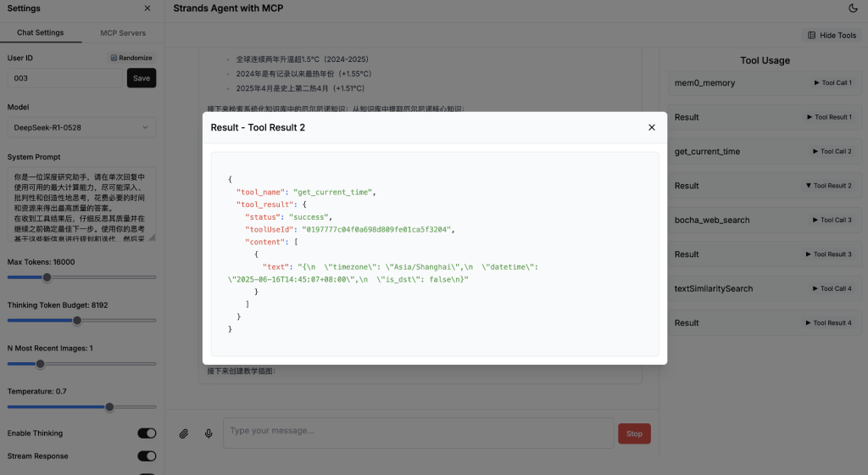Open the DeepSeek-R1-0528 model dropdown

81,127
